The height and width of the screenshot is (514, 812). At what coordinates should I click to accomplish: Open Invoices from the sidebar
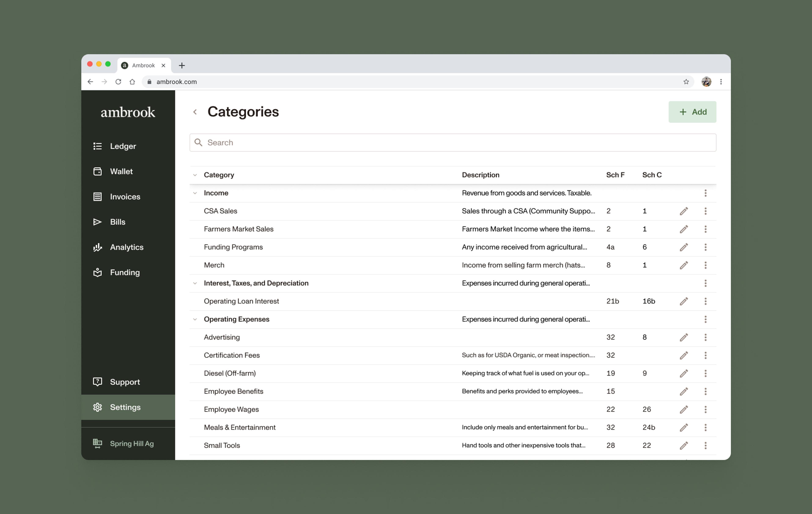[x=125, y=197]
